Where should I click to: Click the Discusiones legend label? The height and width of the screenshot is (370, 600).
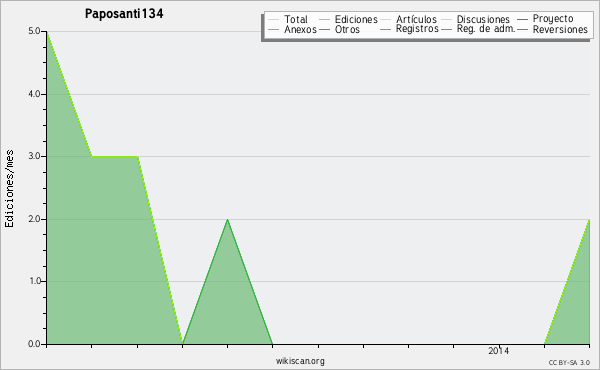click(x=483, y=19)
